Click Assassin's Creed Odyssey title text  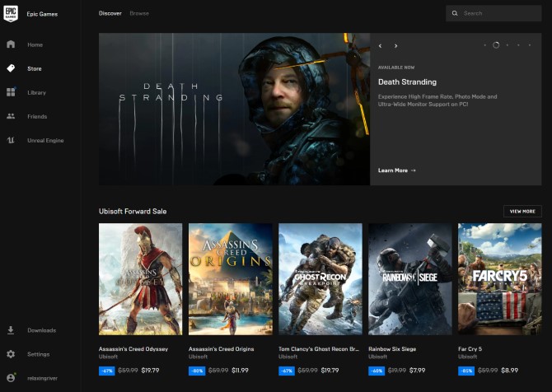133,349
